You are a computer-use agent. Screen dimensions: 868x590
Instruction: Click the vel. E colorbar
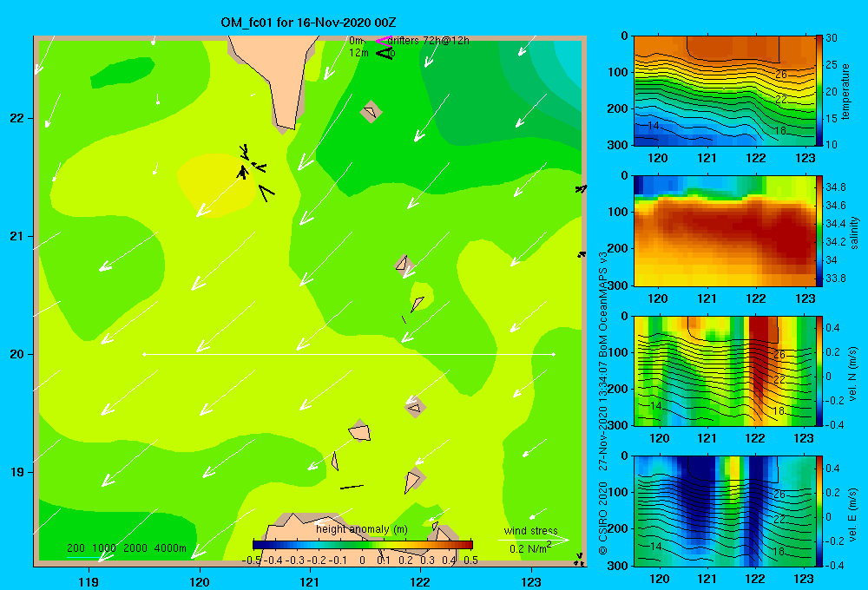(819, 511)
